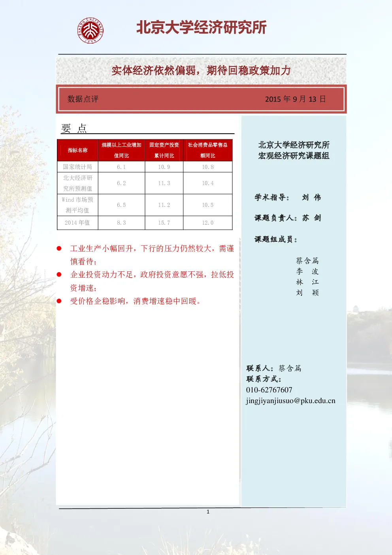
Task: Click the header title 北京大学经济研究所
Action: click(202, 28)
